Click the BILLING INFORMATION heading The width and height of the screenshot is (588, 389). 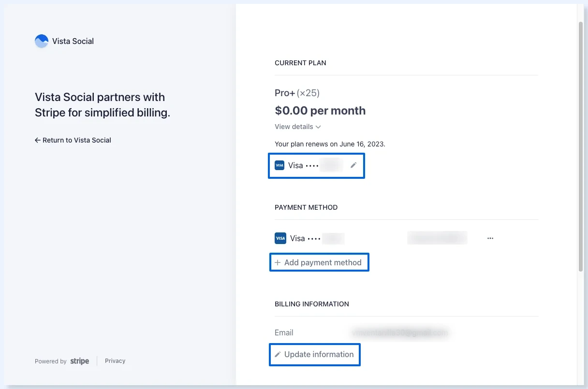pyautogui.click(x=312, y=304)
